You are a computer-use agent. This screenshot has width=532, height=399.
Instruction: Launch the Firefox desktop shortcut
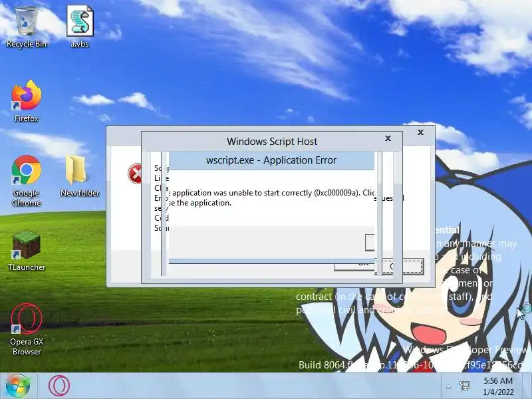27,101
